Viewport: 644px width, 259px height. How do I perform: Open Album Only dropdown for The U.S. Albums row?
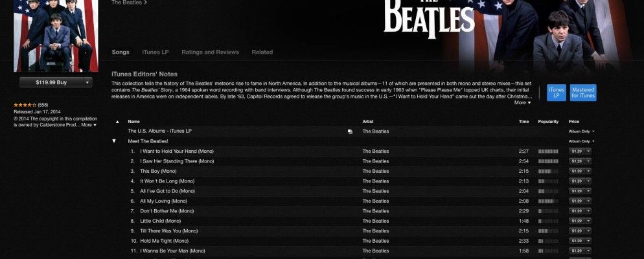[x=581, y=131]
